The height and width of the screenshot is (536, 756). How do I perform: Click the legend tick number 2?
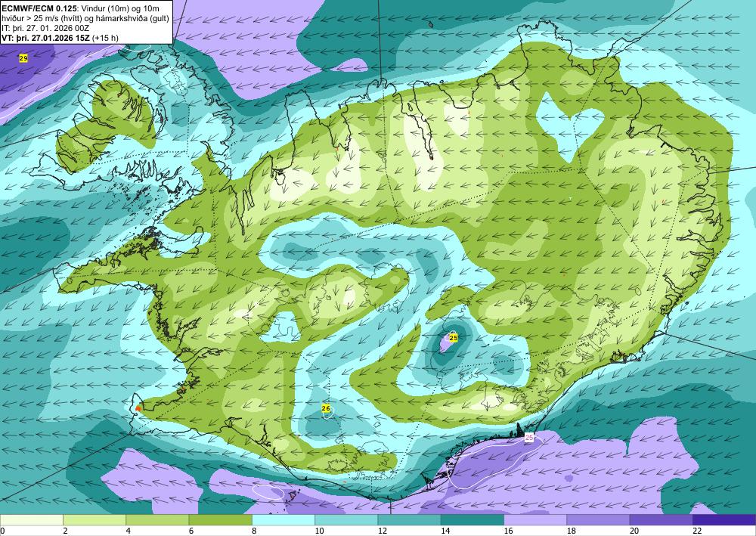click(65, 531)
